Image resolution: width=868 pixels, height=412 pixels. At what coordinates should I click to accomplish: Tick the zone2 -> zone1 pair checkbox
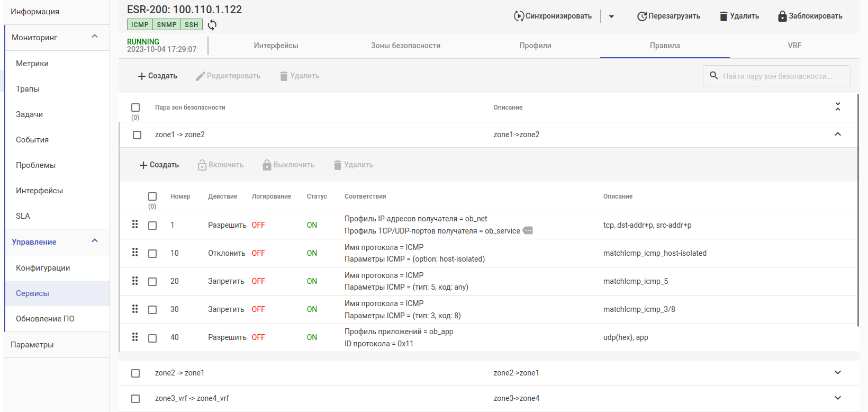point(135,373)
